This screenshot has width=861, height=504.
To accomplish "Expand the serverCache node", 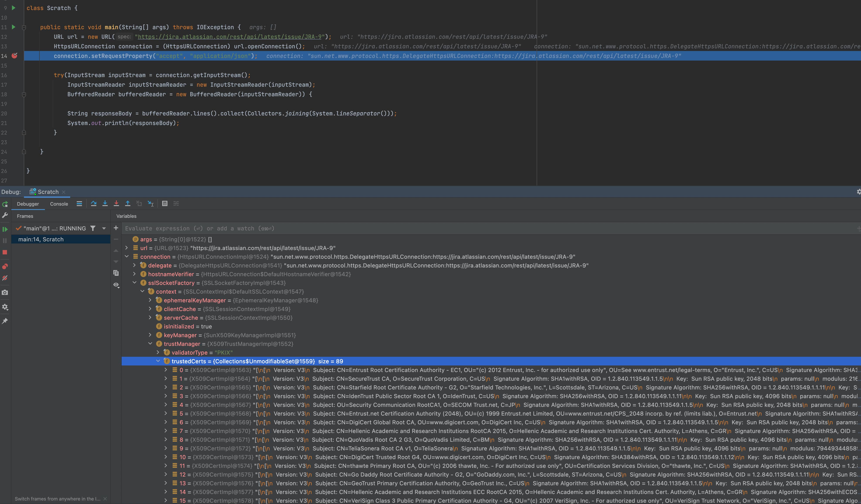I will coord(150,318).
